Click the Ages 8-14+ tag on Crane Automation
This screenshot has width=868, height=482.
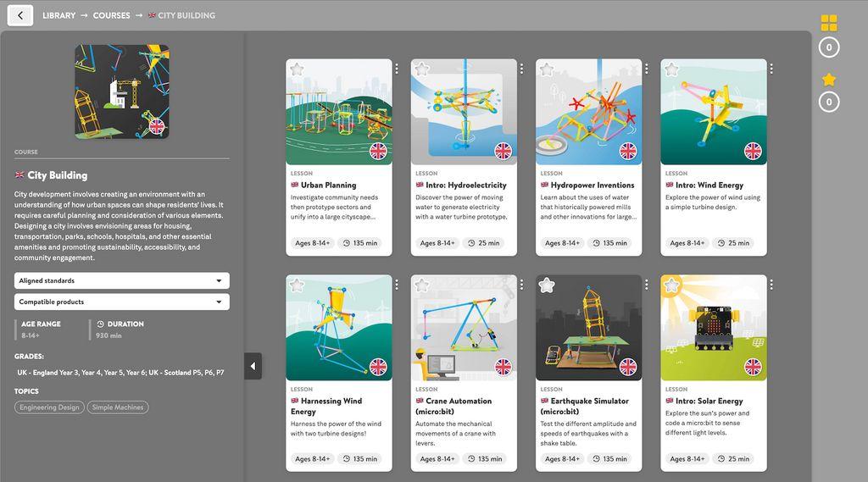(x=437, y=459)
